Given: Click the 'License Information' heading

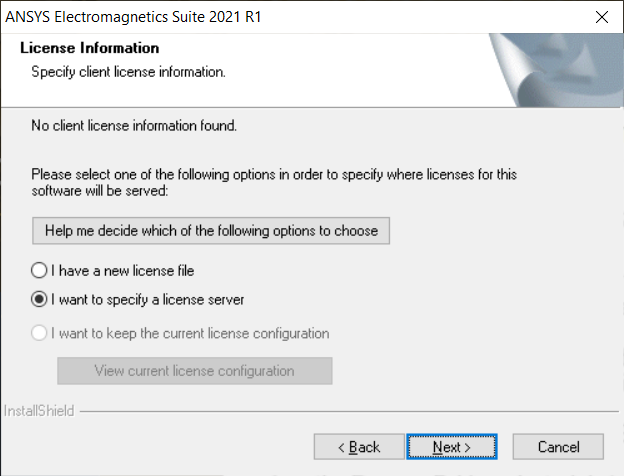Looking at the screenshot, I should tap(90, 48).
